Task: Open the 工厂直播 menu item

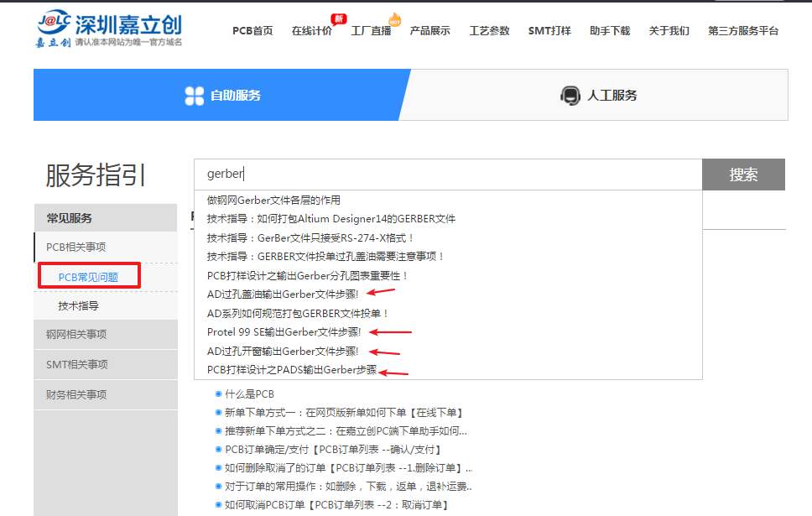Action: click(371, 31)
